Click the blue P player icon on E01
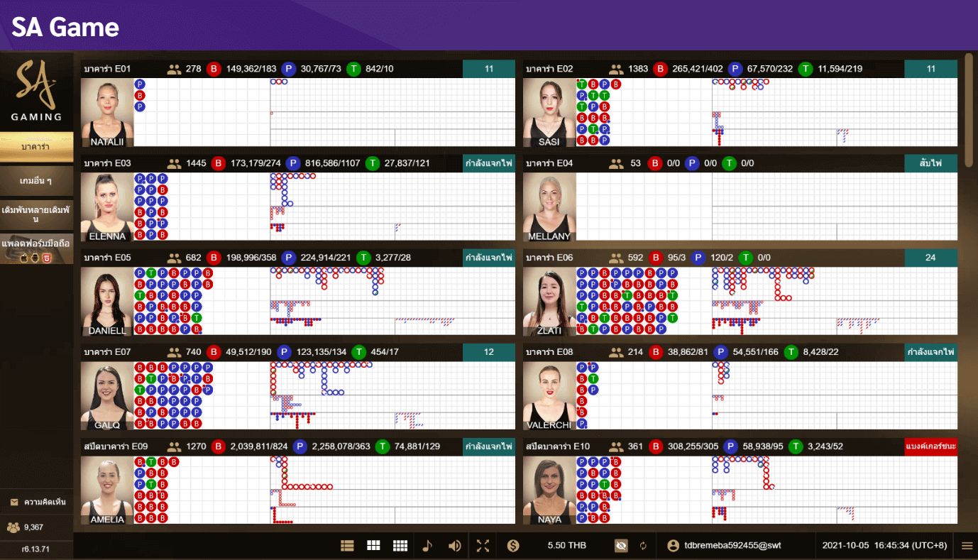Image resolution: width=978 pixels, height=560 pixels. pyautogui.click(x=288, y=69)
